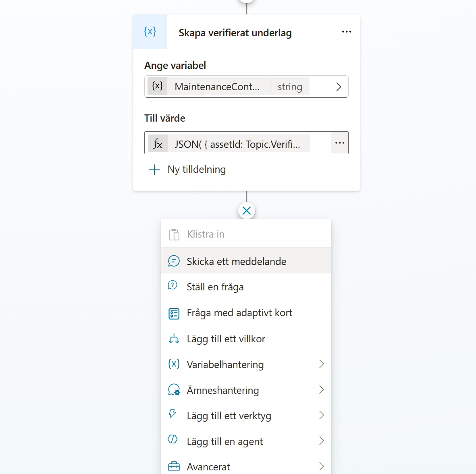The height and width of the screenshot is (474, 476).
Task: Open the Lägg till en agent entry
Action: click(246, 441)
